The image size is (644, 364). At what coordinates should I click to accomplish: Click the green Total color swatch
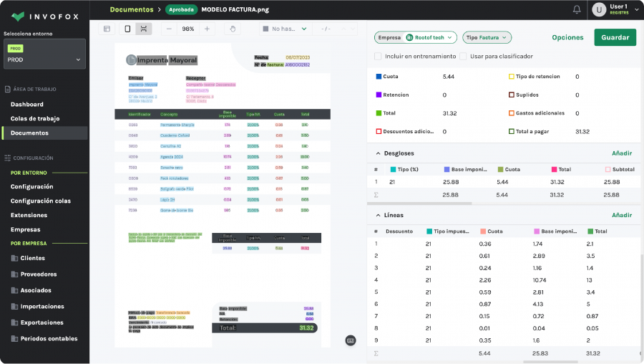tap(379, 113)
